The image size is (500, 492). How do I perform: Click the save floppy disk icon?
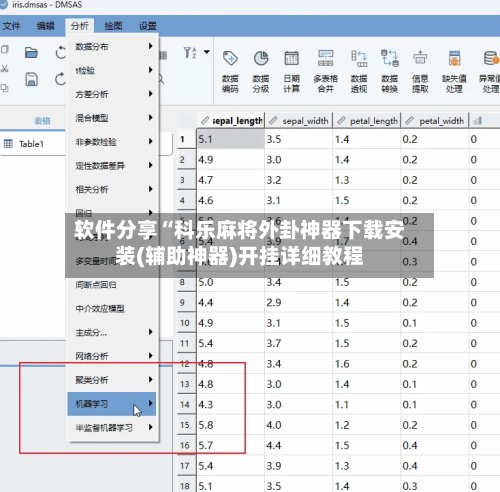tap(31, 79)
